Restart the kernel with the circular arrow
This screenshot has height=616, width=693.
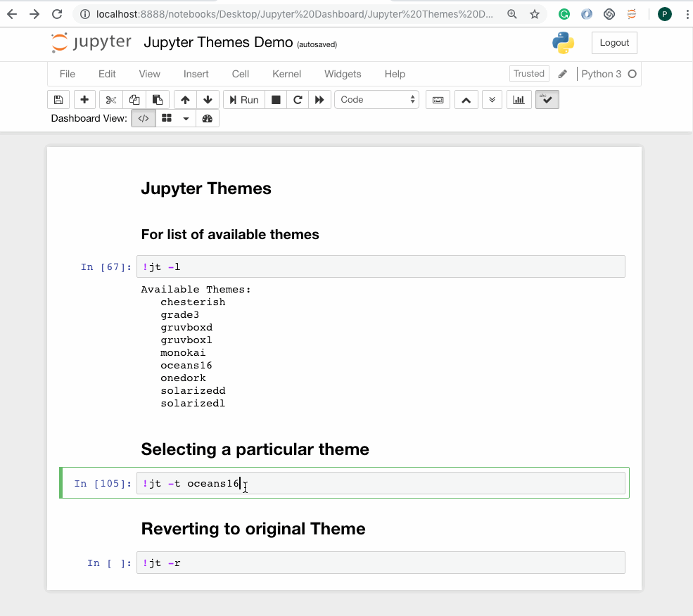[x=298, y=100]
